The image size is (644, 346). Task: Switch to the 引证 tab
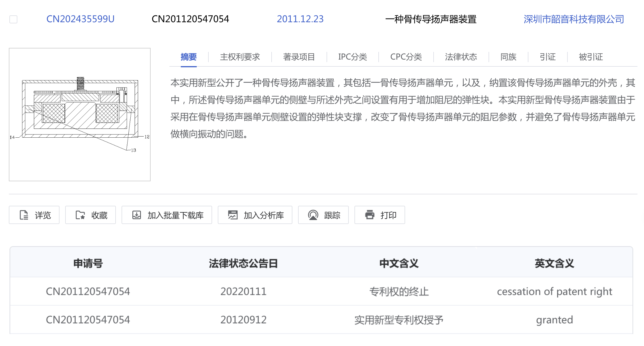547,57
